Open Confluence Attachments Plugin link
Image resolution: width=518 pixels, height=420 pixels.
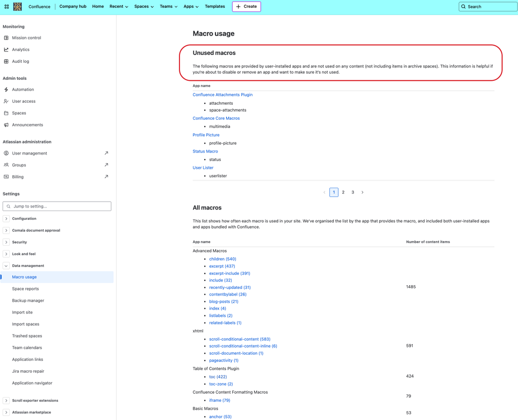click(x=222, y=95)
